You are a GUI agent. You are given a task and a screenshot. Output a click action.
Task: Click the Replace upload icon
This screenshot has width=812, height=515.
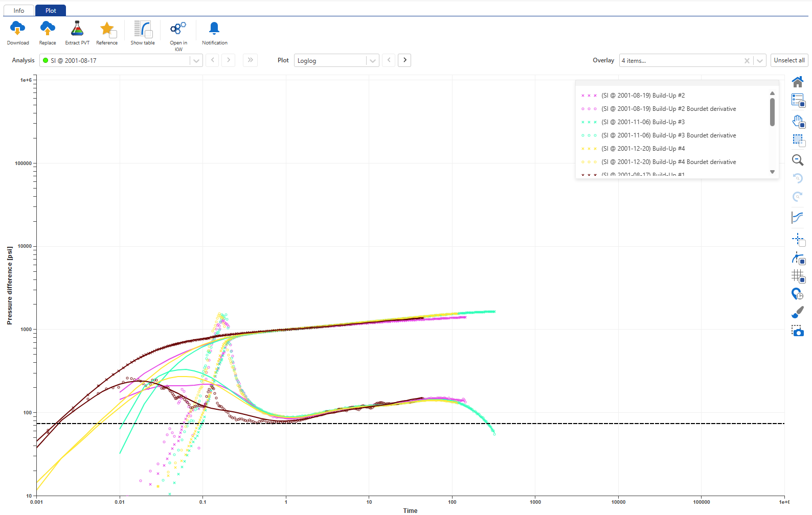pos(48,29)
